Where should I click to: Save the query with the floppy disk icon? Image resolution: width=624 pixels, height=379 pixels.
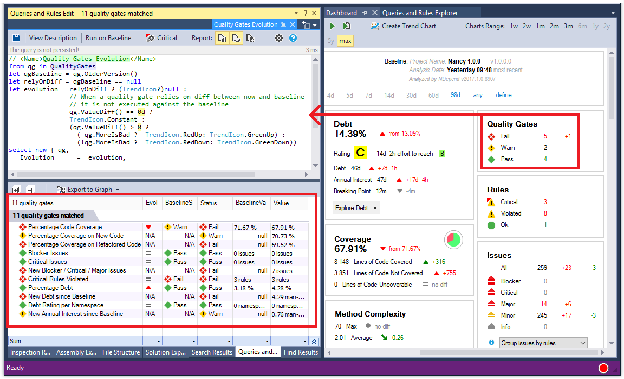16,38
